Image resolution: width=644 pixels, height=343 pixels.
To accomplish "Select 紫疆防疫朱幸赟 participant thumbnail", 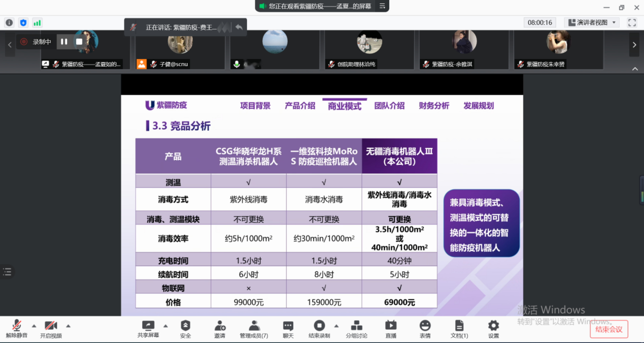I will click(x=559, y=50).
